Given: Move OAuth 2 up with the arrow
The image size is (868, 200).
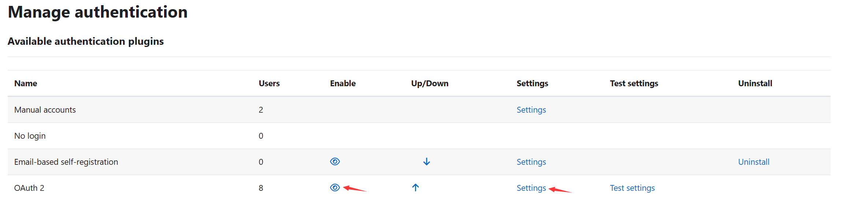Looking at the screenshot, I should 415,188.
